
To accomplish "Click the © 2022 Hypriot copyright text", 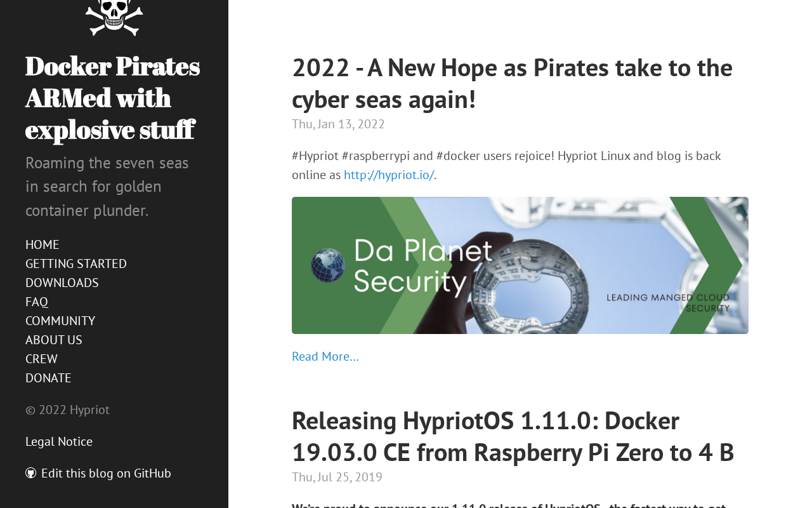I will tap(67, 410).
